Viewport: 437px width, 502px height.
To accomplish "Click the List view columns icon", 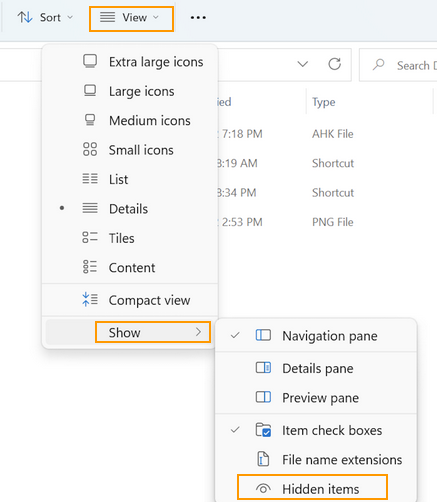I will 90,179.
